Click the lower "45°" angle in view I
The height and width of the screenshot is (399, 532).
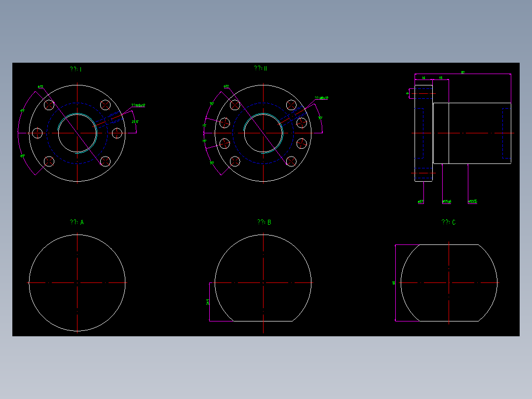coord(22,156)
